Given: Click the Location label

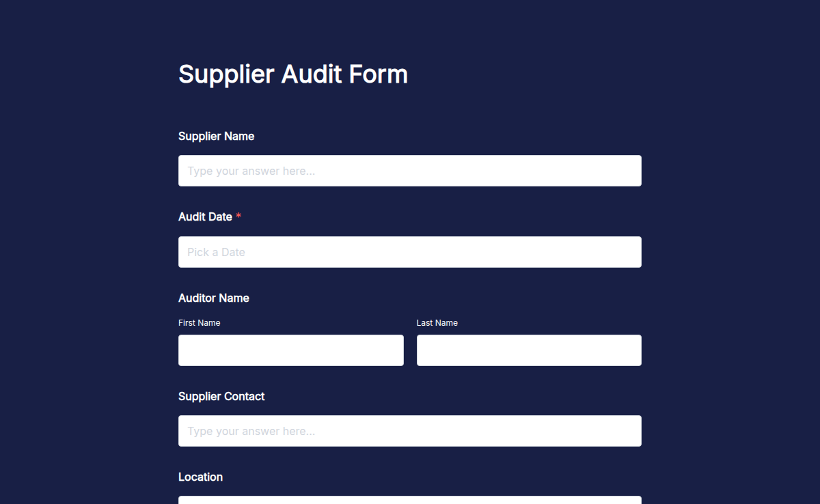Looking at the screenshot, I should pos(200,477).
